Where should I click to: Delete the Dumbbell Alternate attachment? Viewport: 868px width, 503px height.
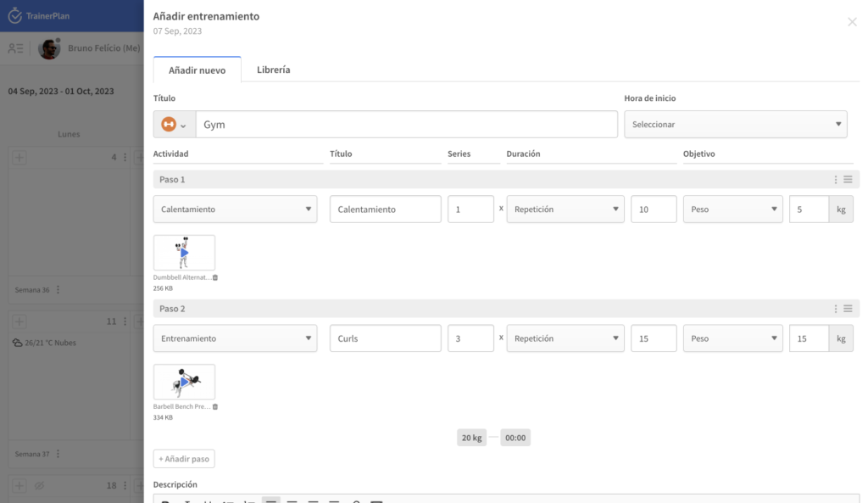pyautogui.click(x=215, y=277)
